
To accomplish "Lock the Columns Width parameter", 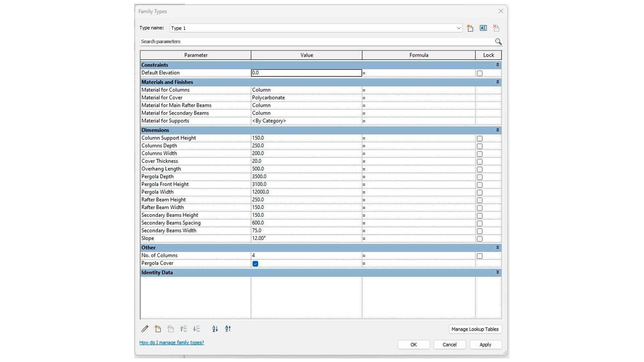I will click(480, 154).
